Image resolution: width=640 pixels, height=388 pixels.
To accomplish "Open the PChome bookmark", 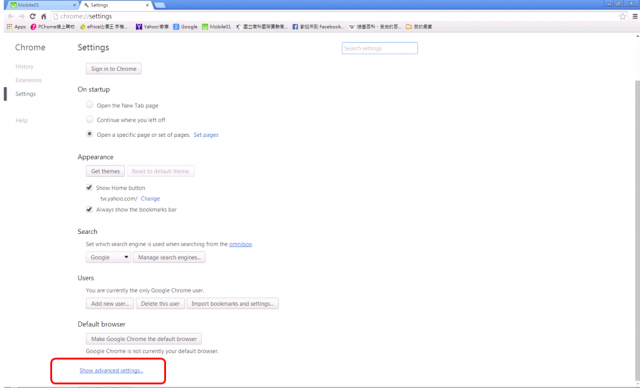I will click(x=53, y=27).
